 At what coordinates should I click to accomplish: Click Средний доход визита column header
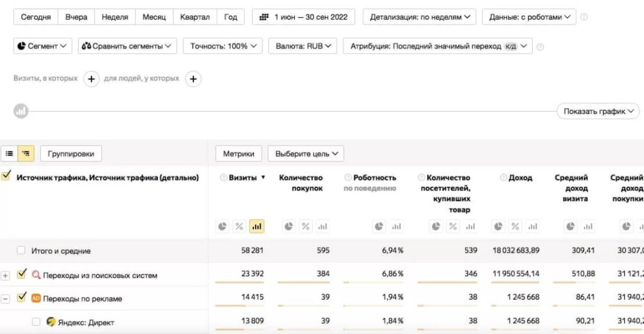point(571,188)
